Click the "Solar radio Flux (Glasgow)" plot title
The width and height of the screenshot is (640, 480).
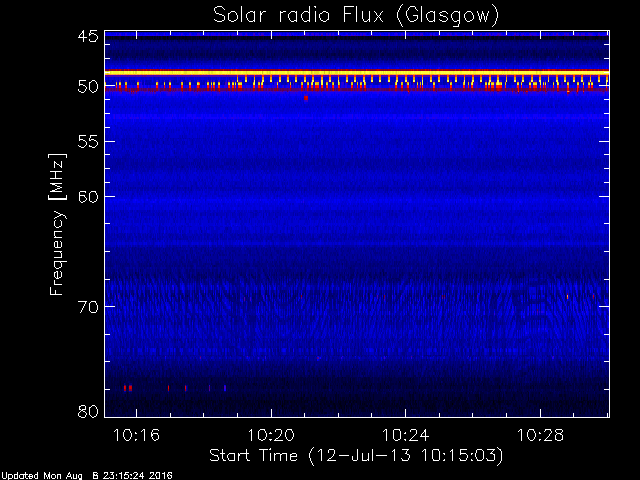click(x=356, y=15)
